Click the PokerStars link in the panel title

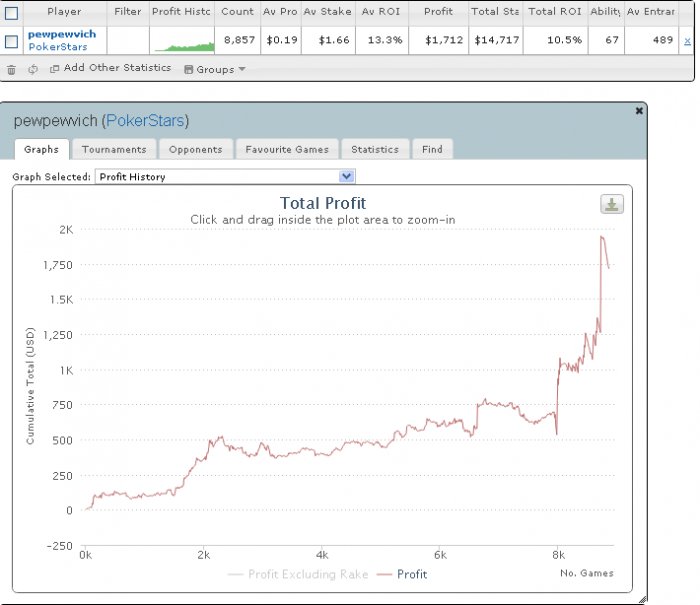click(145, 121)
